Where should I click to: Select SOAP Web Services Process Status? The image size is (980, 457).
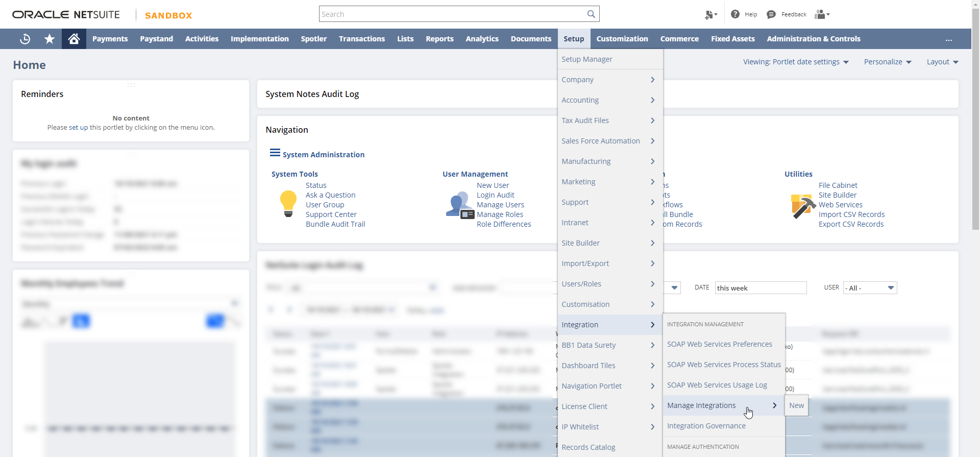723,365
